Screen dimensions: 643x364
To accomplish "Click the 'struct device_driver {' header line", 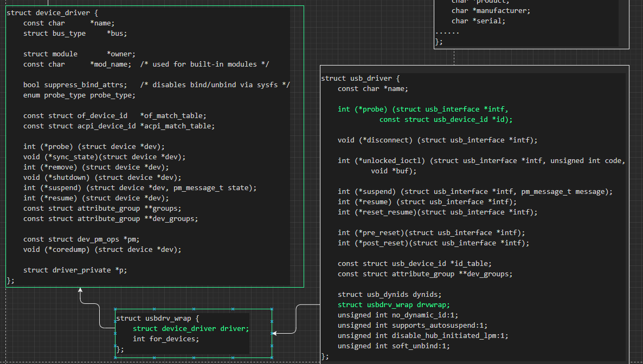I will coord(52,12).
